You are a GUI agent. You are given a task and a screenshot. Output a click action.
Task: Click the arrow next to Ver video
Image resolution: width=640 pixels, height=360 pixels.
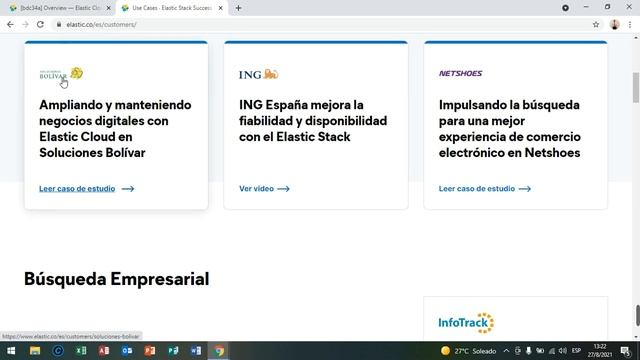283,189
